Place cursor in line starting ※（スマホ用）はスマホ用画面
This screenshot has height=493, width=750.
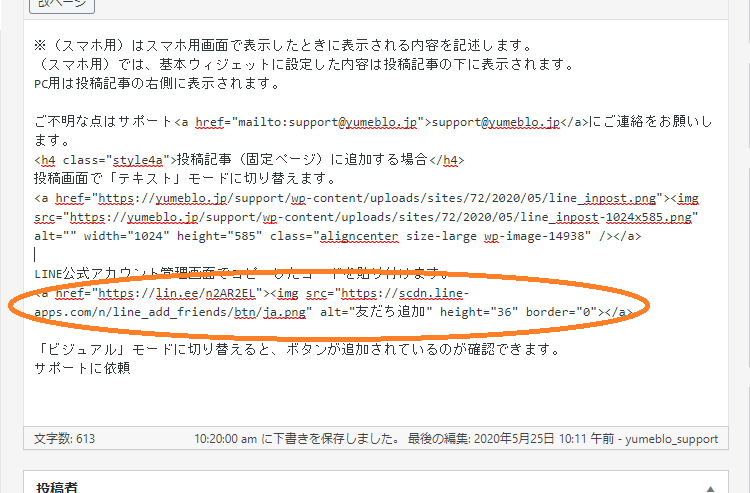(283, 45)
